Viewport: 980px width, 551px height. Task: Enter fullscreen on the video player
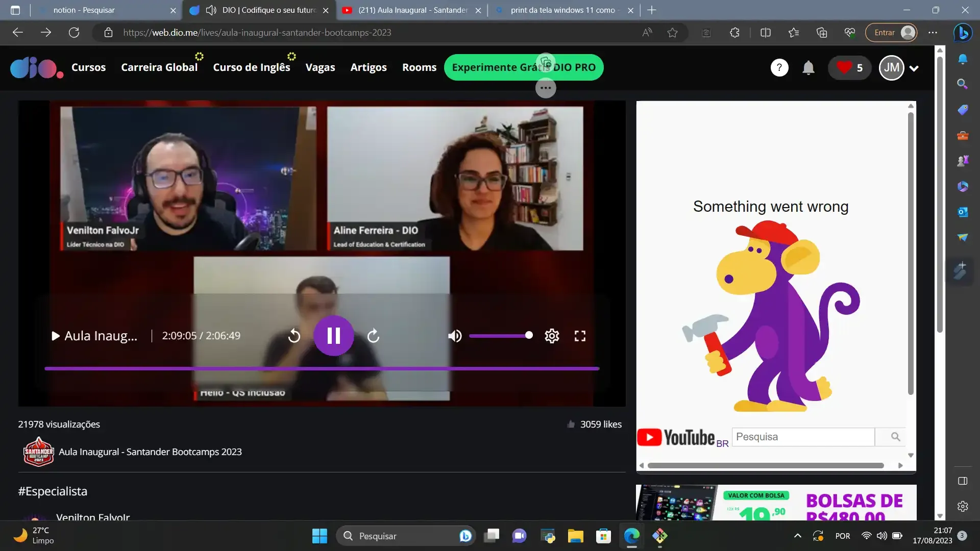580,336
